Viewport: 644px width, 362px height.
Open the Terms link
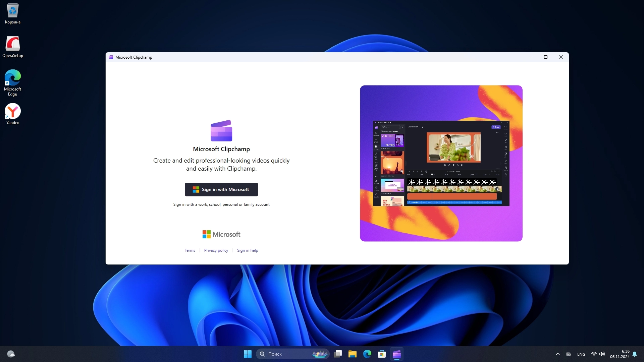point(190,250)
